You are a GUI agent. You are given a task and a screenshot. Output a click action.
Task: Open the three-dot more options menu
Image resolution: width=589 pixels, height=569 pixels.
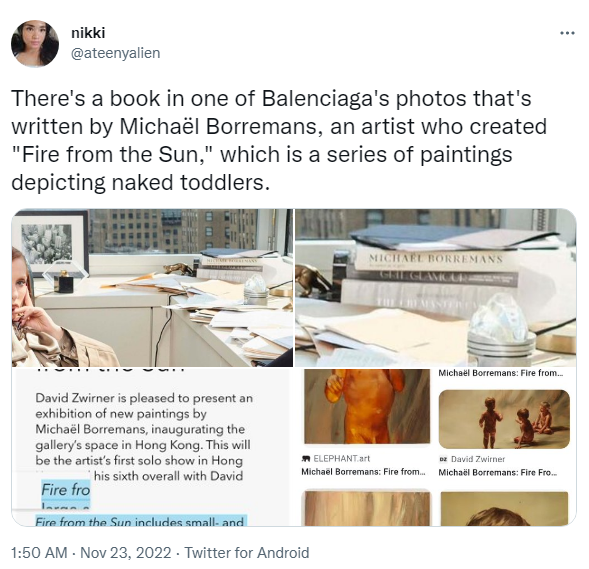tap(567, 33)
